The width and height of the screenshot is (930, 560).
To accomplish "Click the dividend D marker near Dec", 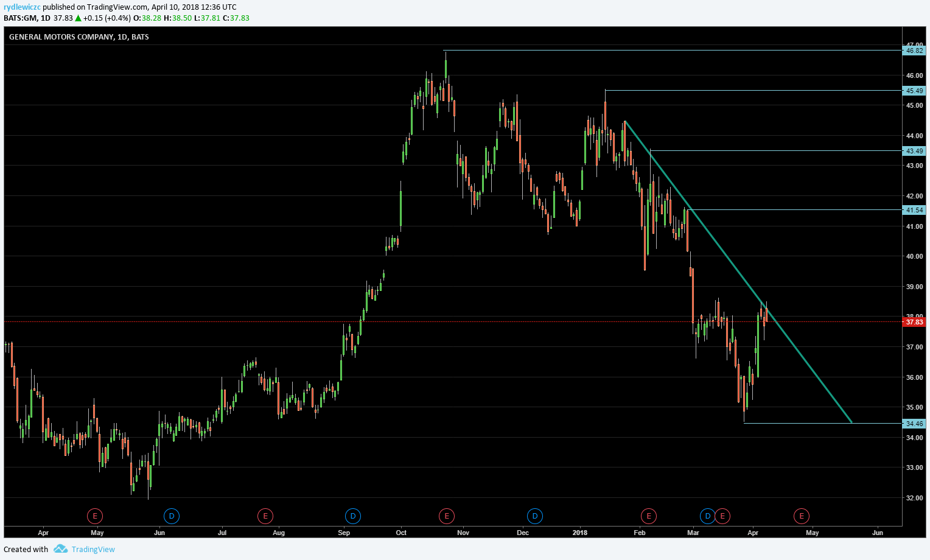I will 535,516.
